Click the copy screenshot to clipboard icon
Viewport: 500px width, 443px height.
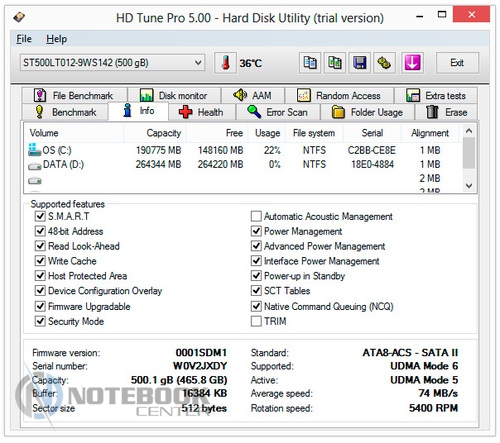click(x=335, y=63)
